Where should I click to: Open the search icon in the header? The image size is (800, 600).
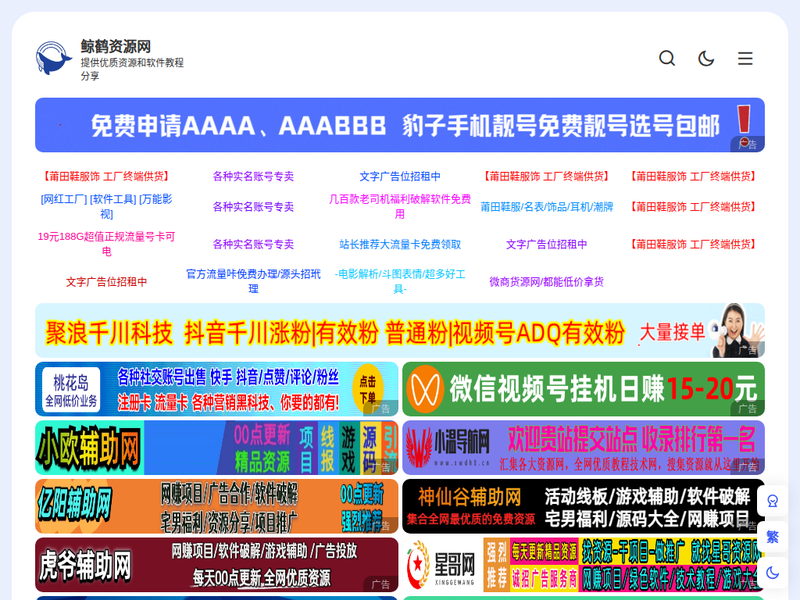667,58
